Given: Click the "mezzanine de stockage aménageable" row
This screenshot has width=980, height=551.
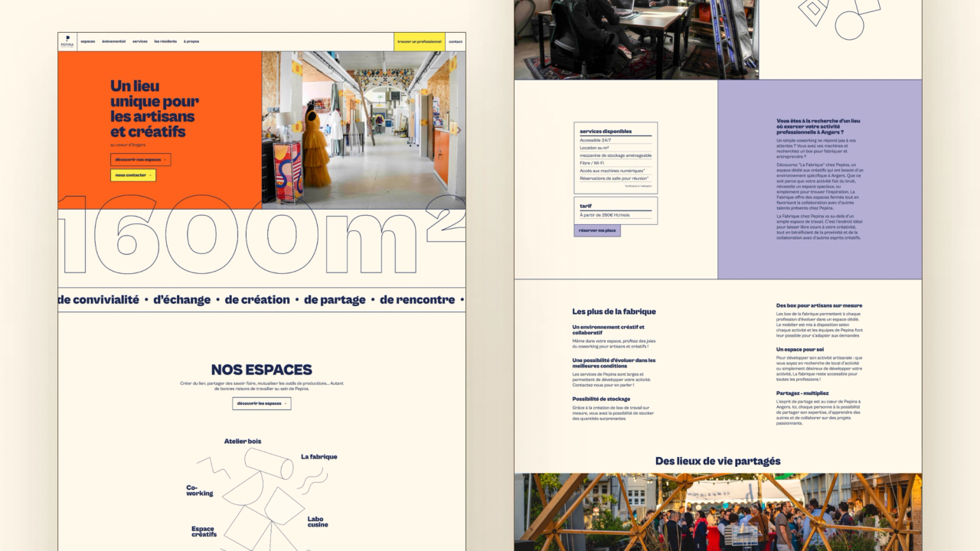Looking at the screenshot, I should [616, 155].
